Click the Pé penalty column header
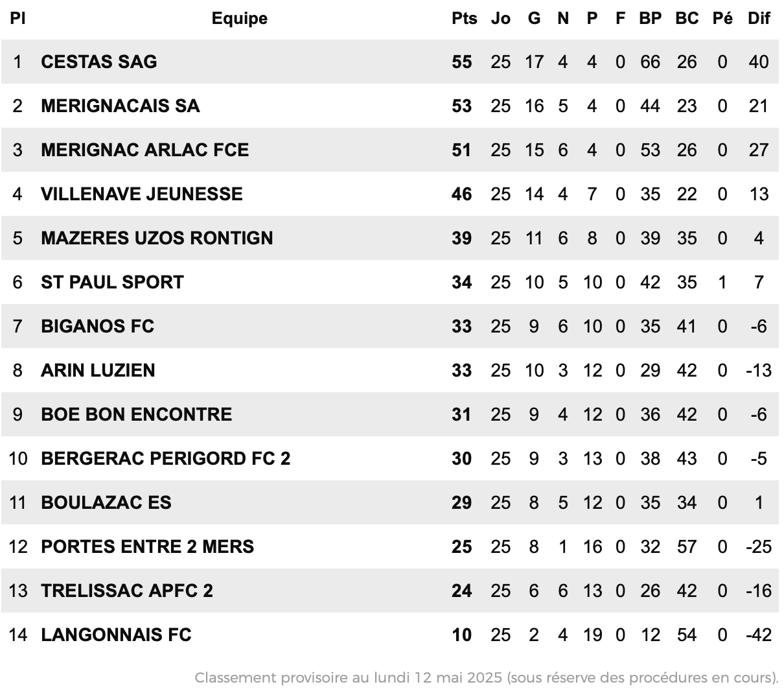Image resolution: width=784 pixels, height=691 pixels. tap(722, 18)
